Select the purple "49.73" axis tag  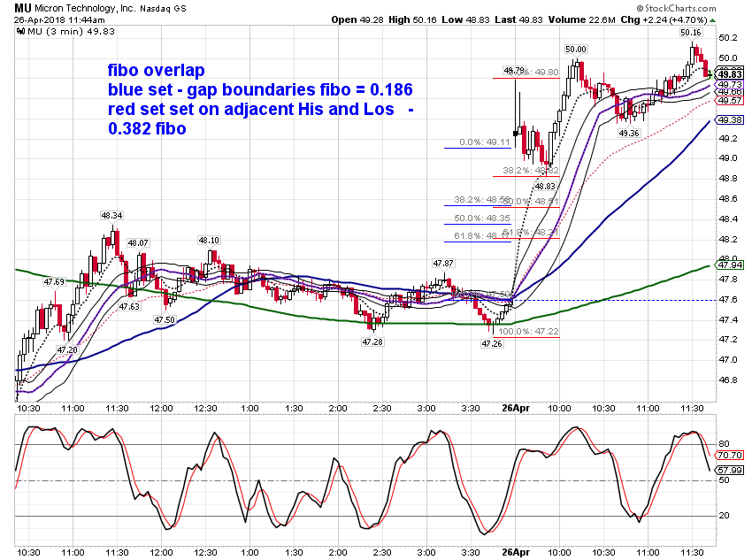(731, 84)
